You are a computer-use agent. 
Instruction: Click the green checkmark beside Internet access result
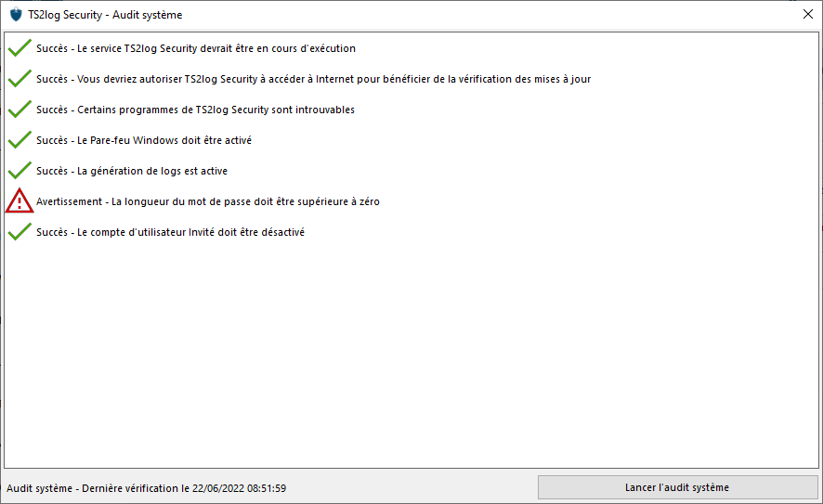20,79
